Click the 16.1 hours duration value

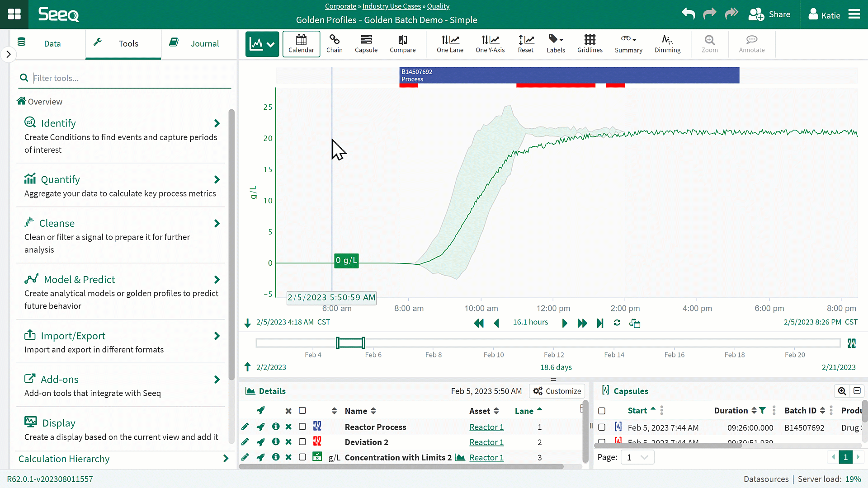tap(530, 322)
